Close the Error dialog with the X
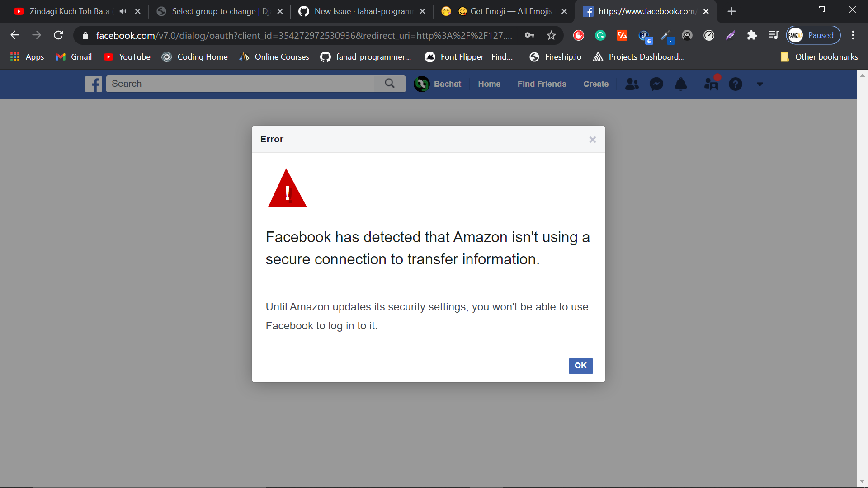The width and height of the screenshot is (868, 488). coord(592,140)
